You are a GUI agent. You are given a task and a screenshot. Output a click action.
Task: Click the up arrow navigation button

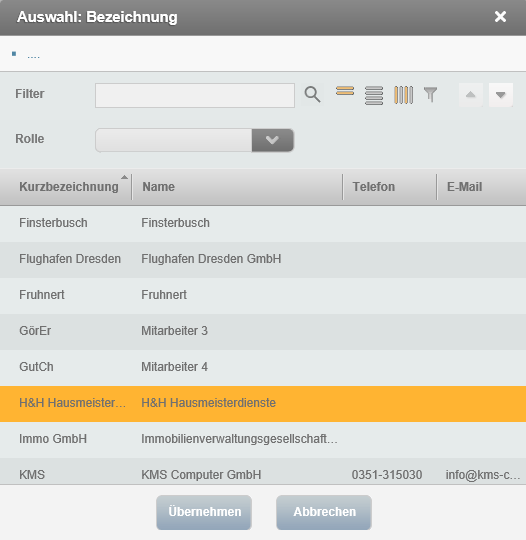(471, 95)
